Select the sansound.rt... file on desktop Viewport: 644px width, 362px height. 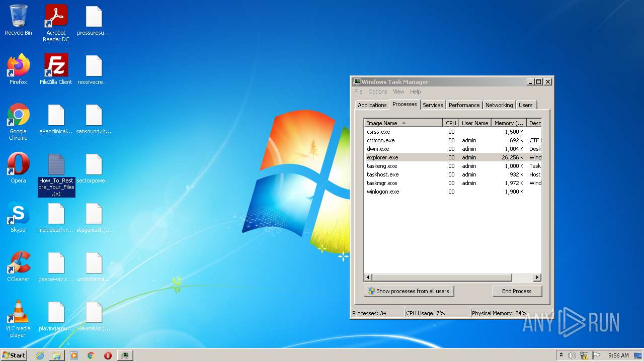(94, 119)
